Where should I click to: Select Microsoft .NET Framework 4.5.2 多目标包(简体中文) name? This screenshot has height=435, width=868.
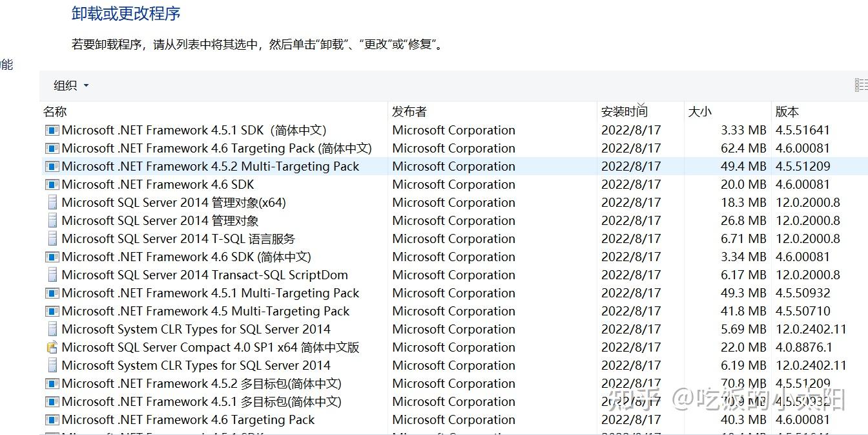tap(201, 383)
